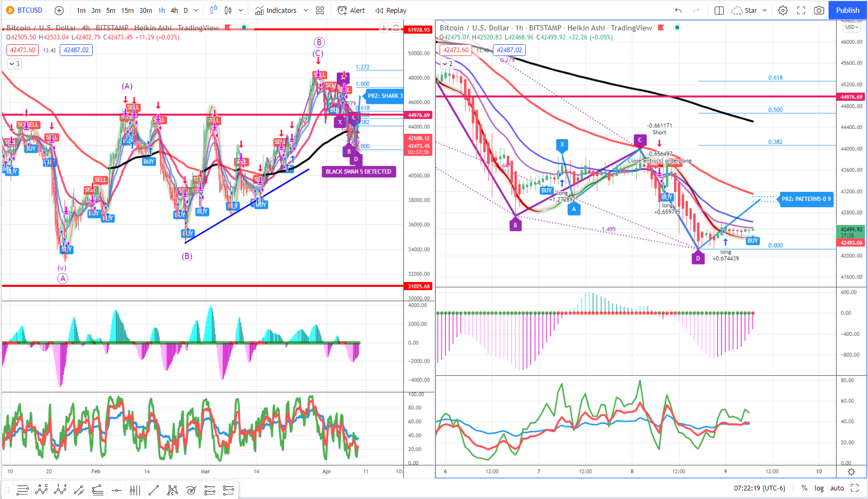Click the add symbol plus icon

pyautogui.click(x=59, y=10)
